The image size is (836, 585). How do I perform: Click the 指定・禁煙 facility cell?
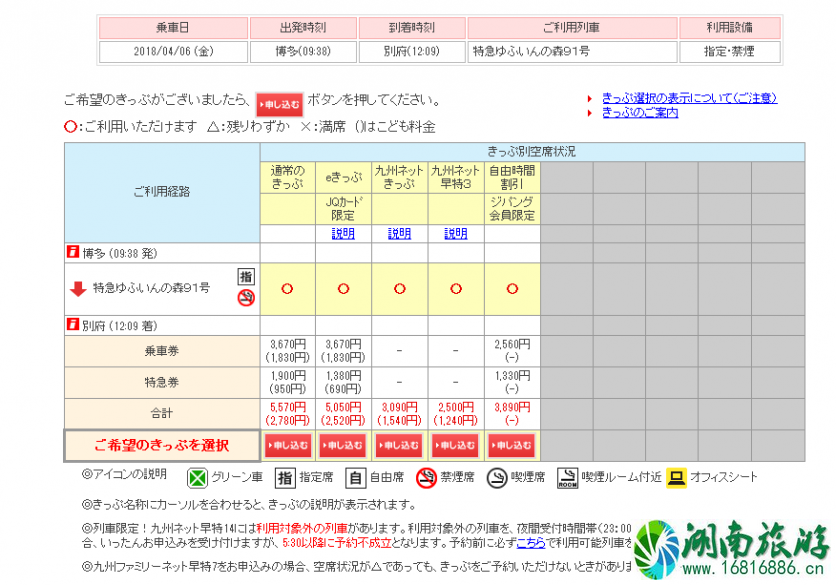tap(729, 52)
